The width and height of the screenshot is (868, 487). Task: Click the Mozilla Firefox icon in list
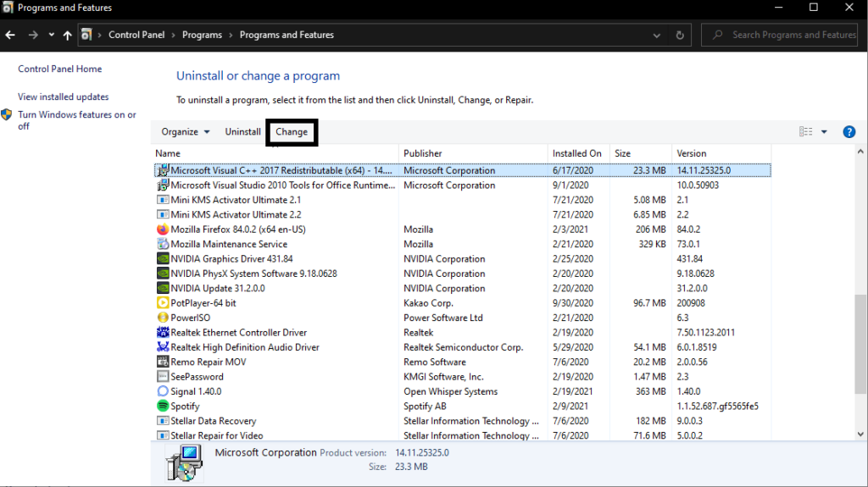point(163,230)
